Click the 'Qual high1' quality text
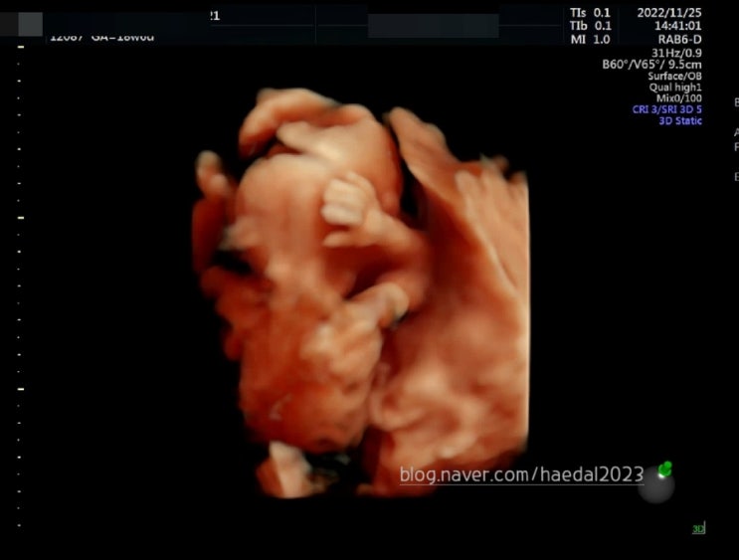The height and width of the screenshot is (560, 739). point(675,88)
